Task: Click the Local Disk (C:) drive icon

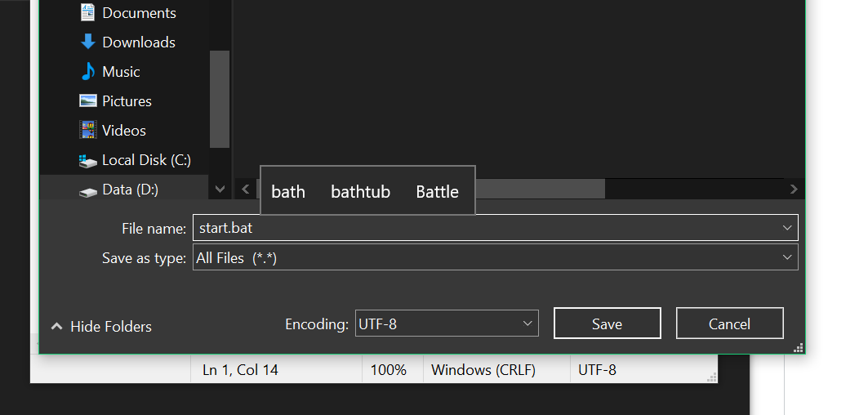Action: tap(88, 161)
